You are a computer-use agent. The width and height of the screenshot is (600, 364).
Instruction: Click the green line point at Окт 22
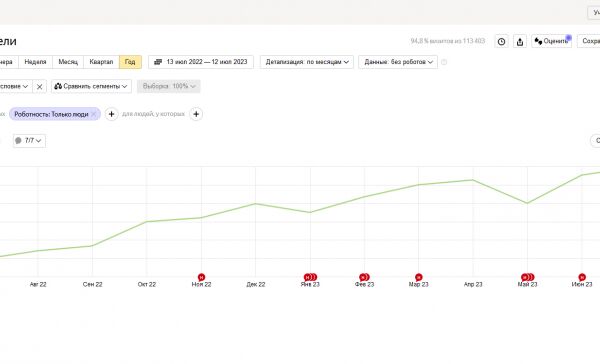pos(147,221)
